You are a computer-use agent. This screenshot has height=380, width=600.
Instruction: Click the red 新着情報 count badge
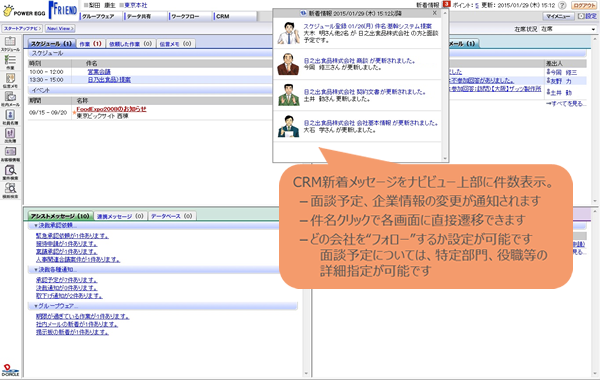point(446,5)
